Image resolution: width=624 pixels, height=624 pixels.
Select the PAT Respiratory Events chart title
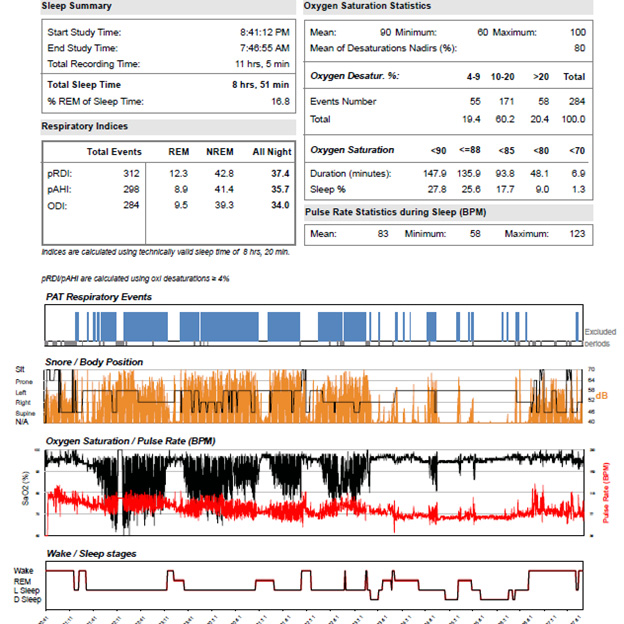(97, 297)
